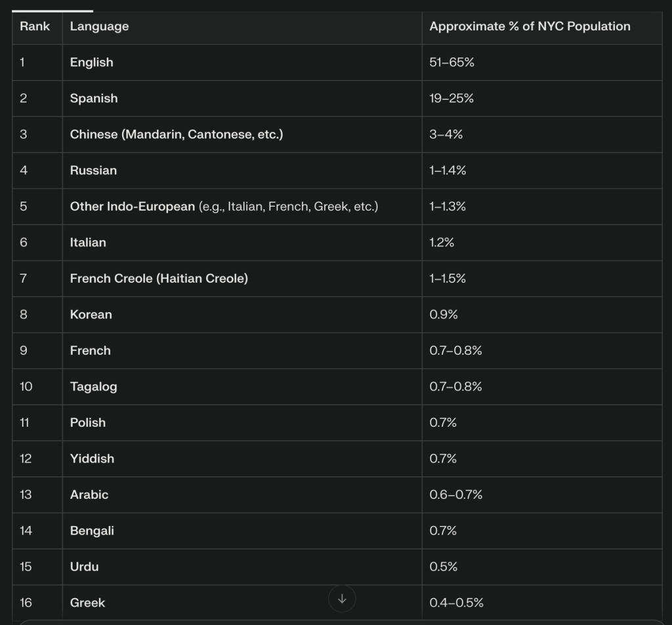Click the 0.6–0.7% value for Arabic
This screenshot has height=625, width=672.
(x=455, y=495)
